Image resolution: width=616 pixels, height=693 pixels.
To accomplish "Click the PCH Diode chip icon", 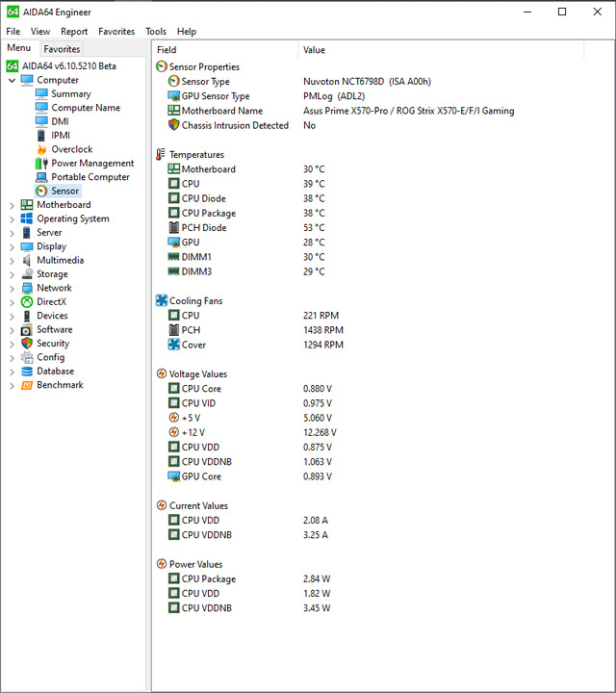I will (x=174, y=227).
